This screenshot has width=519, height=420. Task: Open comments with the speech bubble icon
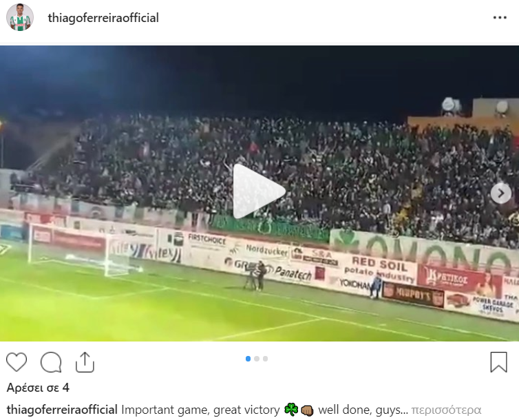[x=51, y=362]
